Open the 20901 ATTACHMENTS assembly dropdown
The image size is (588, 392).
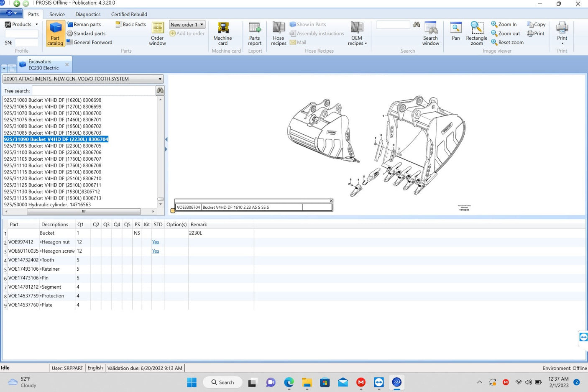(159, 79)
